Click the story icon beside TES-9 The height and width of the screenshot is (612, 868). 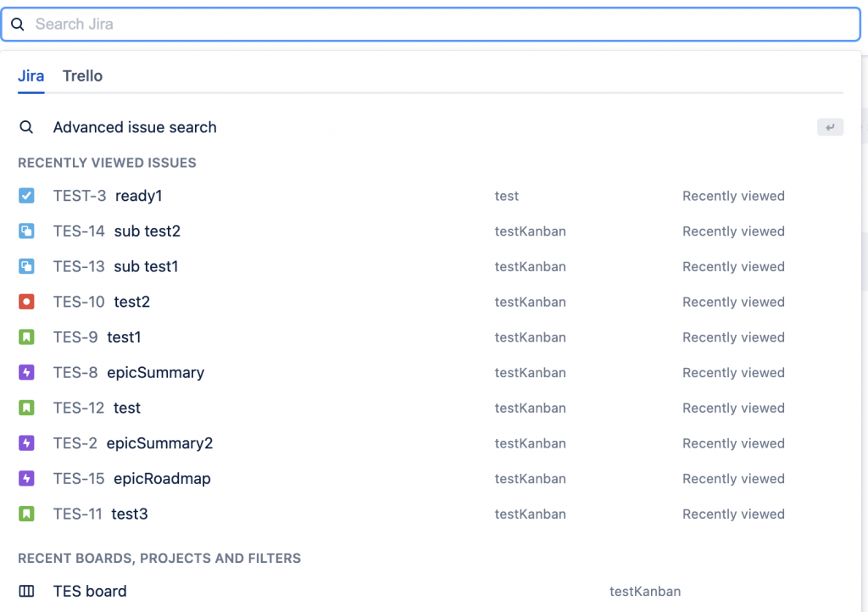tap(26, 337)
